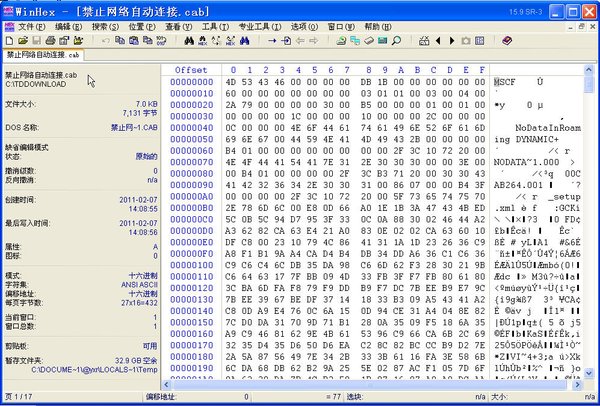This screenshot has height=406, width=600.
Task: Open file Properties from the toolbar icon
Action: pyautogui.click(x=64, y=41)
